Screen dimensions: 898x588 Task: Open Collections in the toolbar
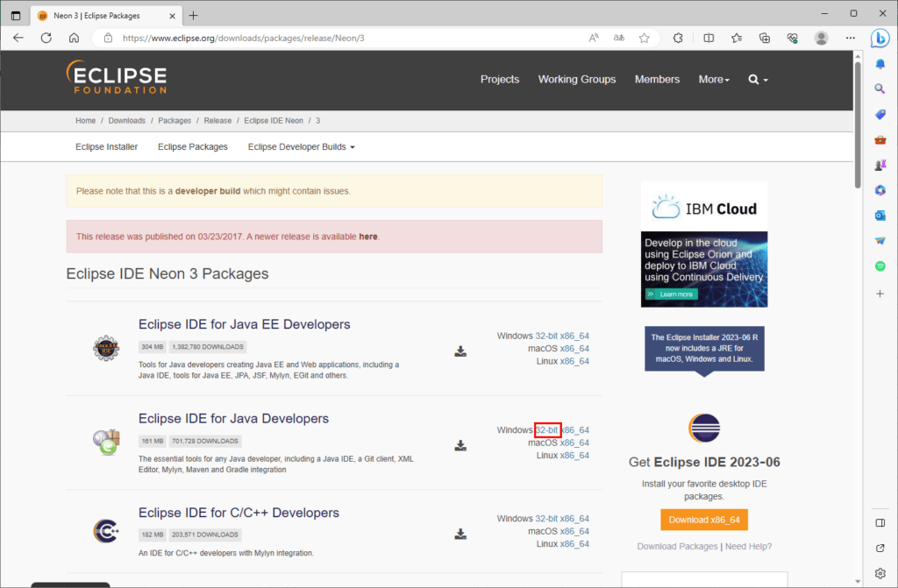point(764,38)
